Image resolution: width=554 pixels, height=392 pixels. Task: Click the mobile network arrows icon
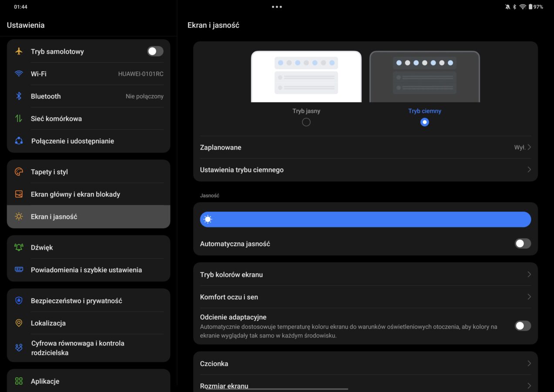[x=19, y=118]
